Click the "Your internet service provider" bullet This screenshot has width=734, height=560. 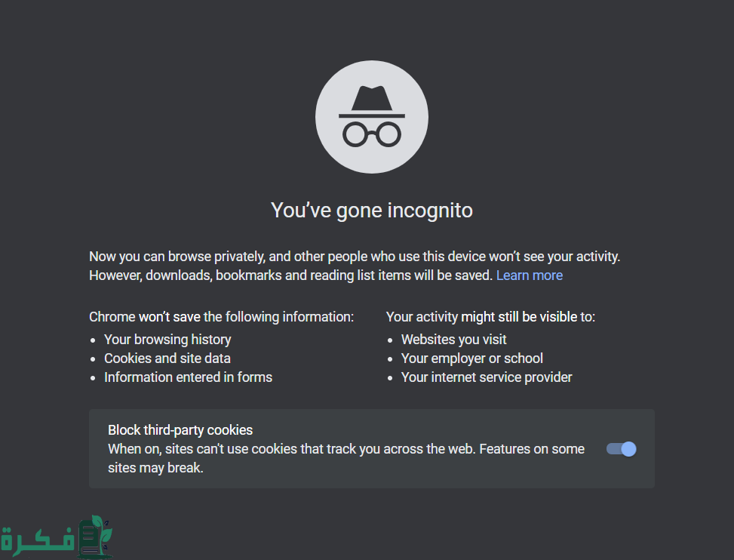click(487, 377)
